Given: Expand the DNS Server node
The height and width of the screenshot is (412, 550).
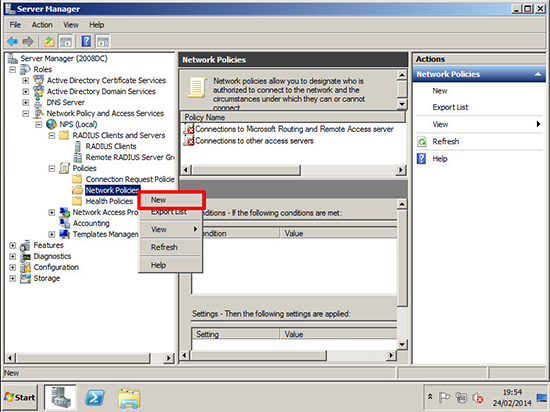Looking at the screenshot, I should pos(26,102).
